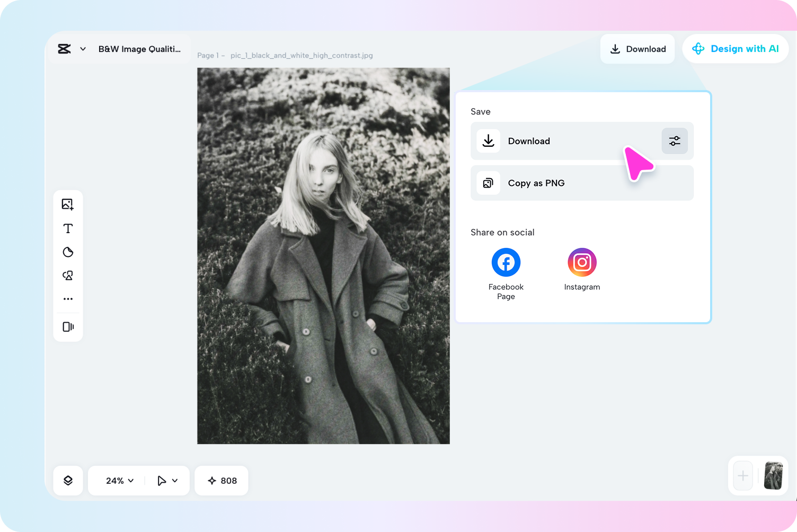Click the project title B&W Image Qualiti...
Image resolution: width=797 pixels, height=532 pixels.
tap(139, 49)
